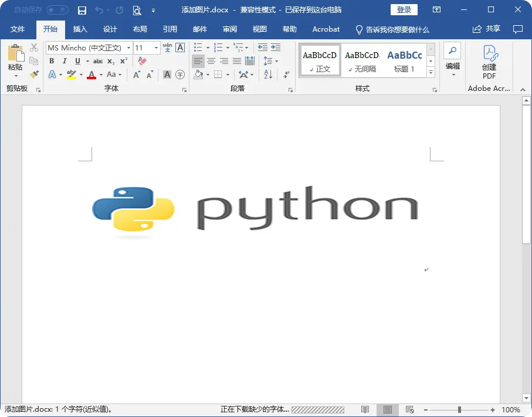Click the vertical scrollbar down arrow
The image size is (532, 417).
pyautogui.click(x=526, y=398)
